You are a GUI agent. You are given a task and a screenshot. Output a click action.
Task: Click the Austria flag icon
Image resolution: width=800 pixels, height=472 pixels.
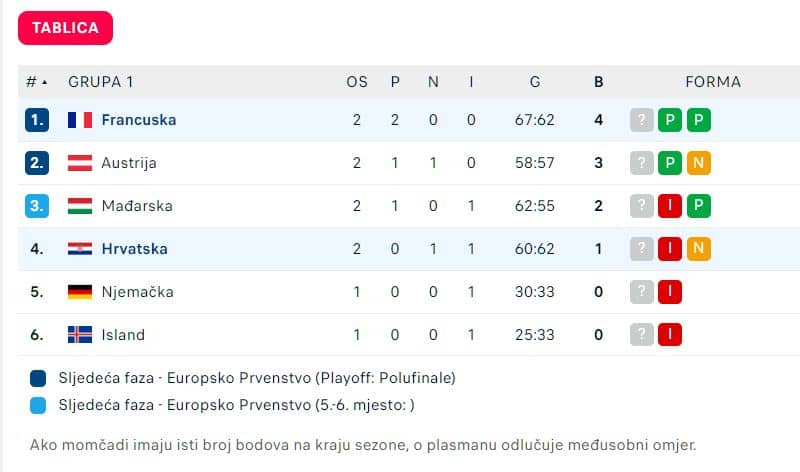point(80,163)
